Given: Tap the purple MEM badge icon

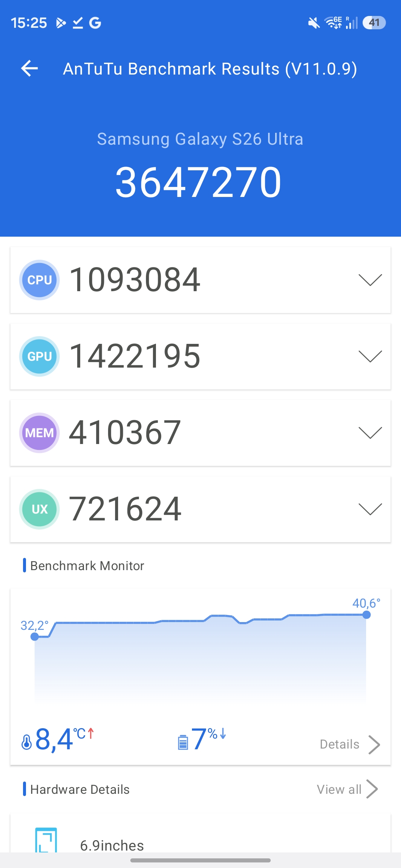Looking at the screenshot, I should tap(39, 433).
